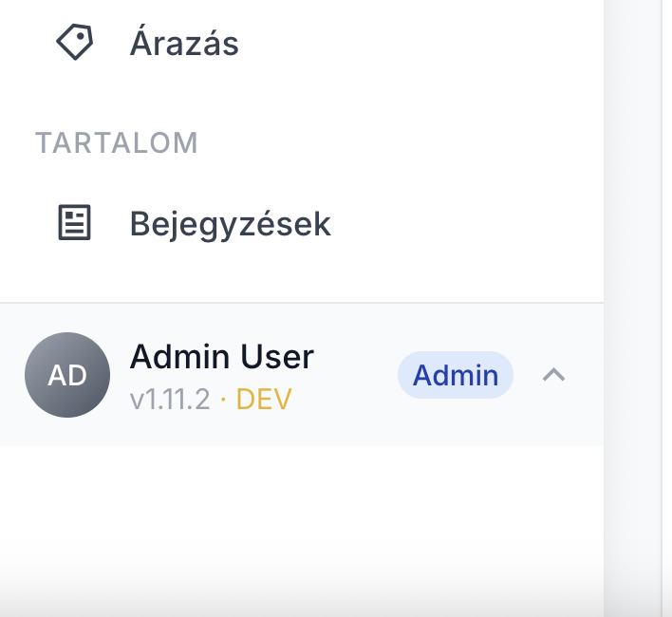Click between Admin User and the Admin badge
The height and width of the screenshot is (617, 672).
pos(356,375)
